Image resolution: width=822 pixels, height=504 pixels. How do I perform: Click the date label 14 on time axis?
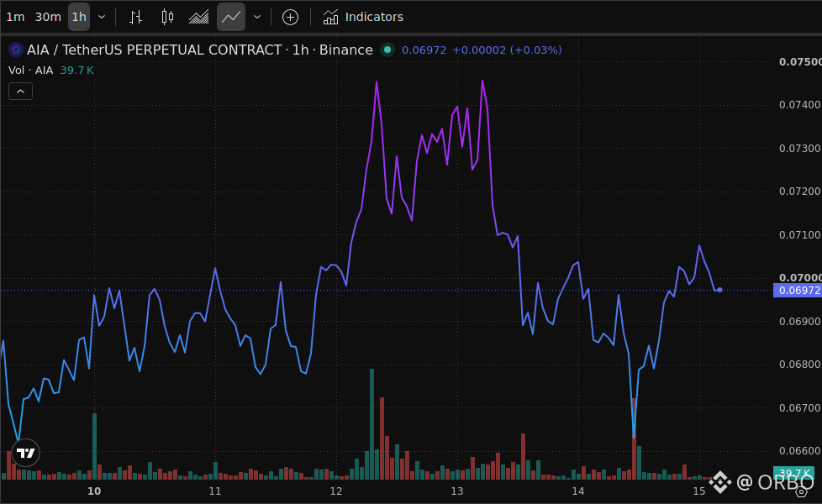[577, 491]
